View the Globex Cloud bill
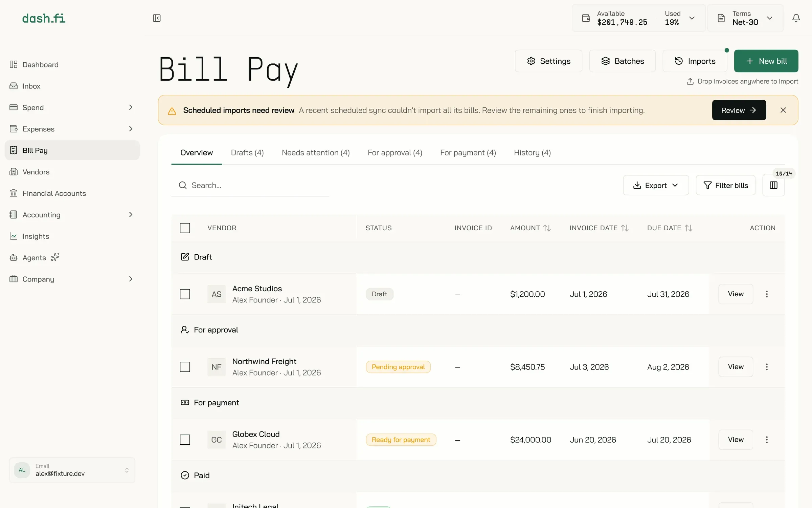This screenshot has height=508, width=812. [736, 440]
